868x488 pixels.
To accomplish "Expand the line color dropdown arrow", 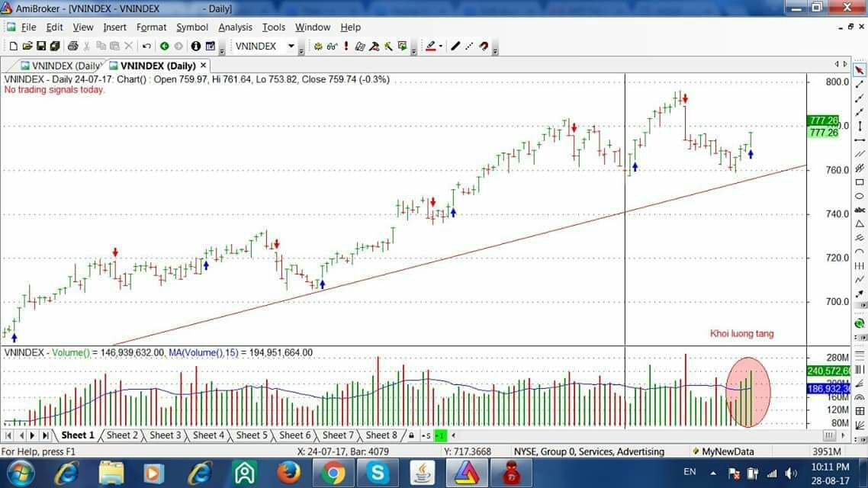I will tap(441, 47).
